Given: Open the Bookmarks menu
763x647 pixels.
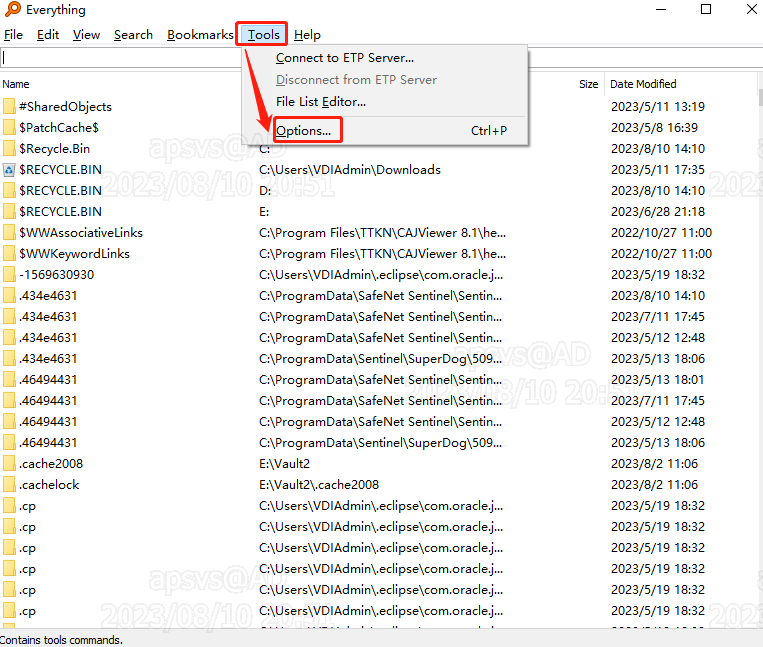Looking at the screenshot, I should pyautogui.click(x=200, y=35).
